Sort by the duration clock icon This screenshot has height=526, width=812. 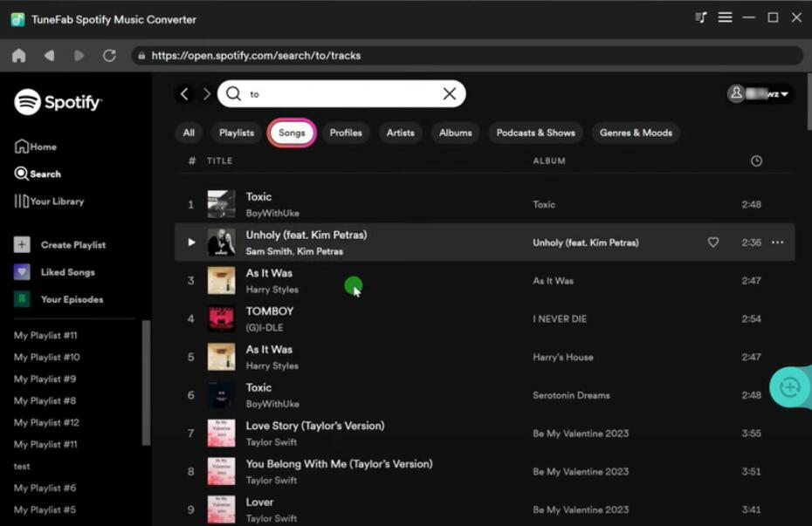(x=756, y=161)
